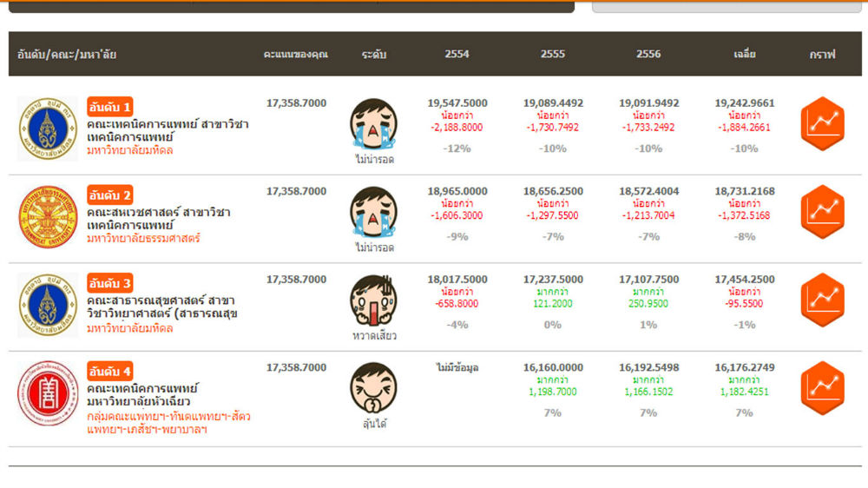Image resolution: width=868 pixels, height=488 pixels.
Task: Open มหาวิทยาลัยธรรมศาสตร์ link in rank 2
Action: coord(143,238)
